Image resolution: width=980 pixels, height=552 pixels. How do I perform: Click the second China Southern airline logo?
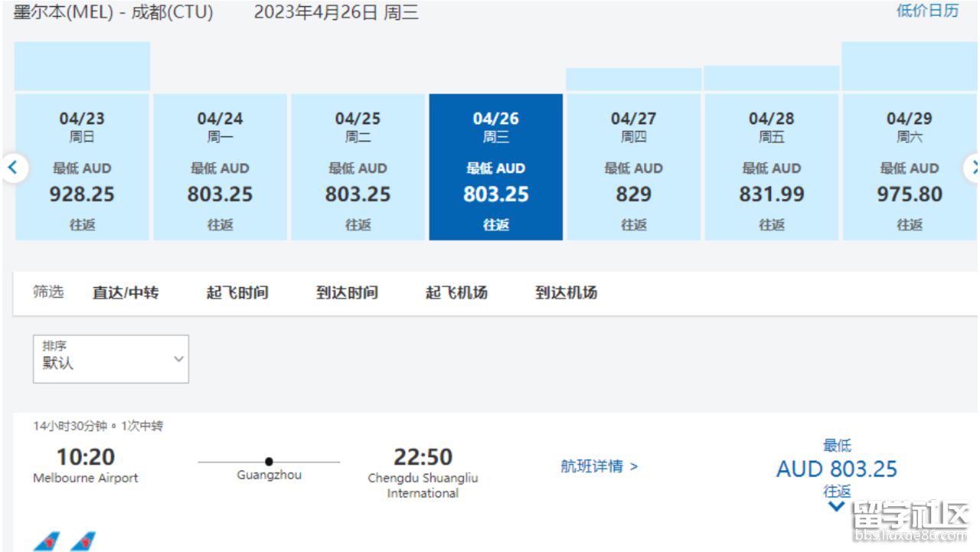(83, 541)
